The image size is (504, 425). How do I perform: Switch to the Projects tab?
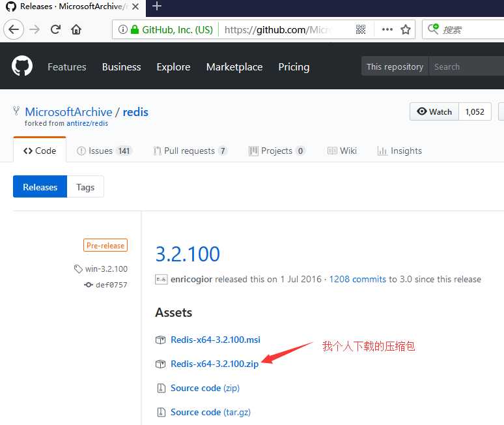click(x=277, y=151)
